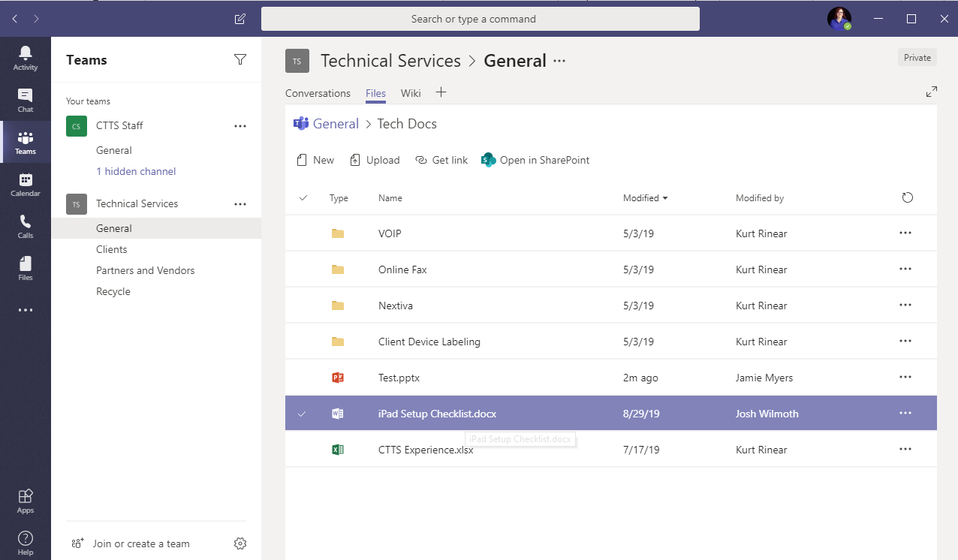Open the teams filter icon
Viewport: 958px width, 560px height.
[x=240, y=59]
